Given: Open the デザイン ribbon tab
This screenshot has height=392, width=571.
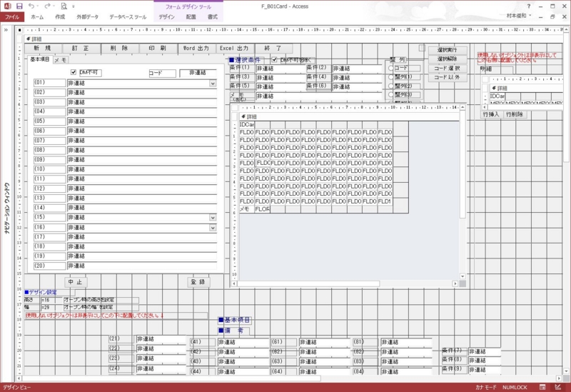Looking at the screenshot, I should pos(166,16).
